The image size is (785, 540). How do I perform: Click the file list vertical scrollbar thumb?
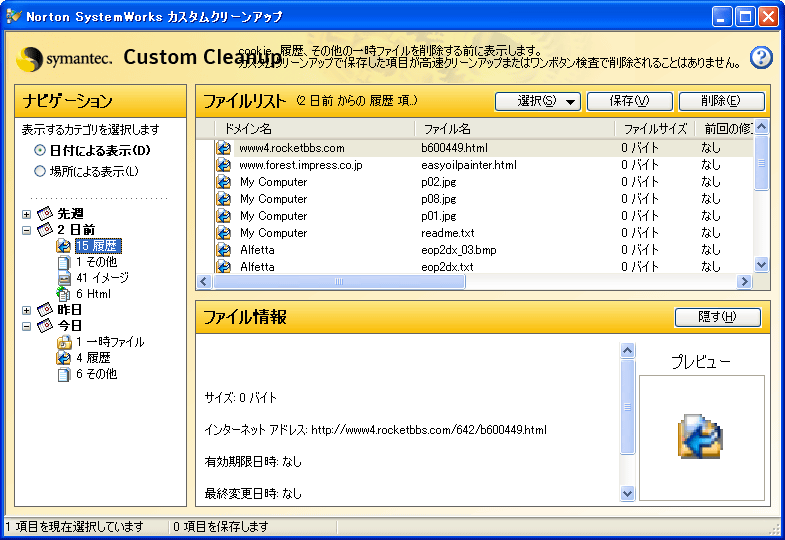coord(761,163)
